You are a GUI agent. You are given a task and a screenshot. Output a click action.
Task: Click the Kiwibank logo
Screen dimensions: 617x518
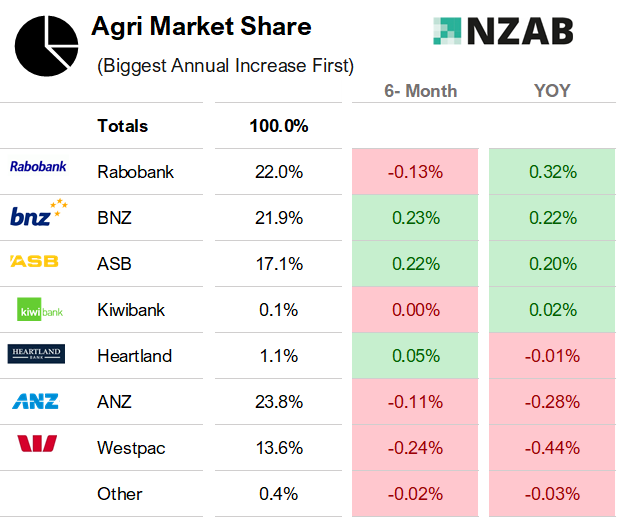(x=40, y=310)
